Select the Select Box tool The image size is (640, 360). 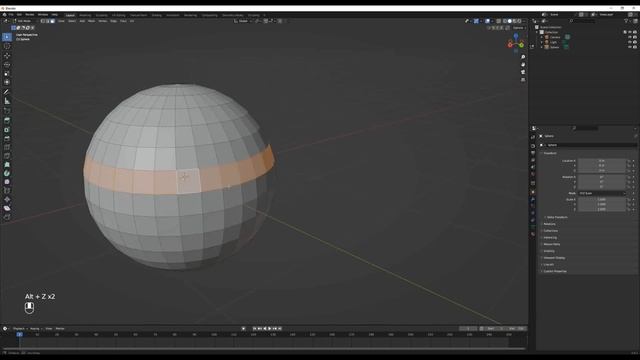tap(7, 37)
